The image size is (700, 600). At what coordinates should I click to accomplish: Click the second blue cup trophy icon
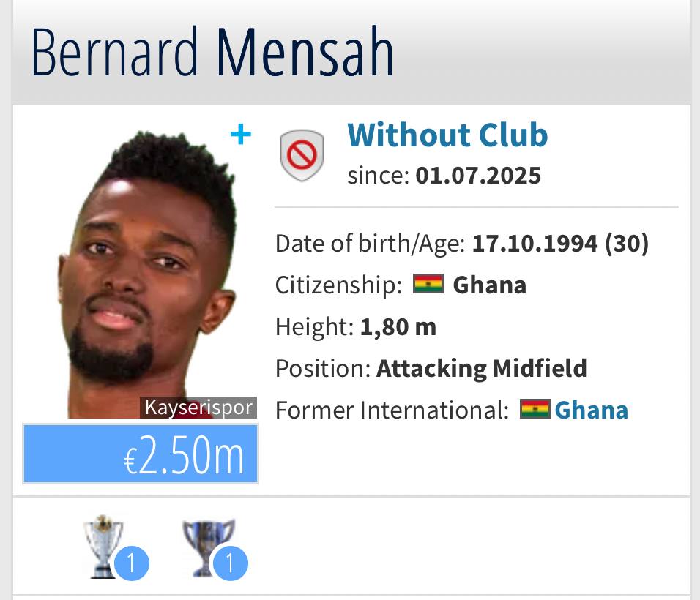(x=209, y=543)
